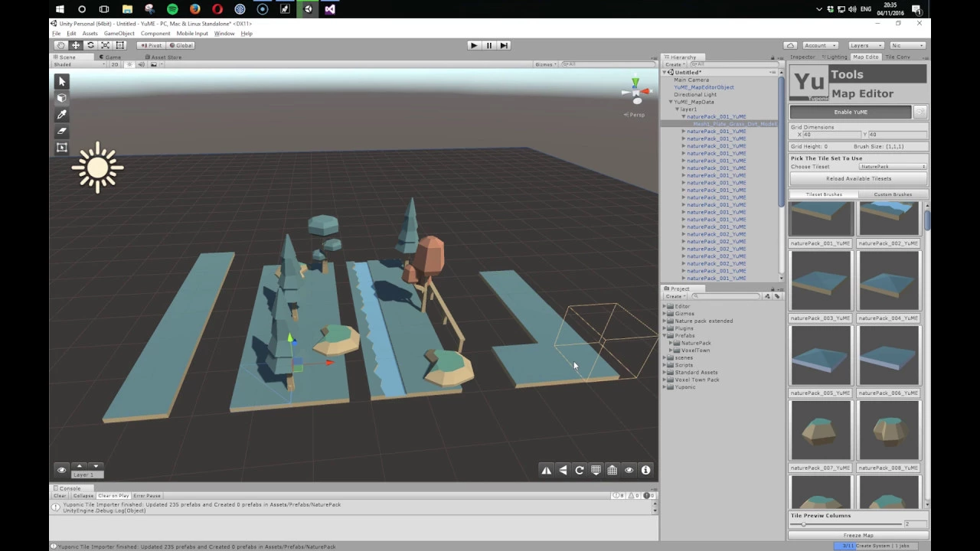
Task: Select the Custom Brushes tab button
Action: tap(893, 194)
